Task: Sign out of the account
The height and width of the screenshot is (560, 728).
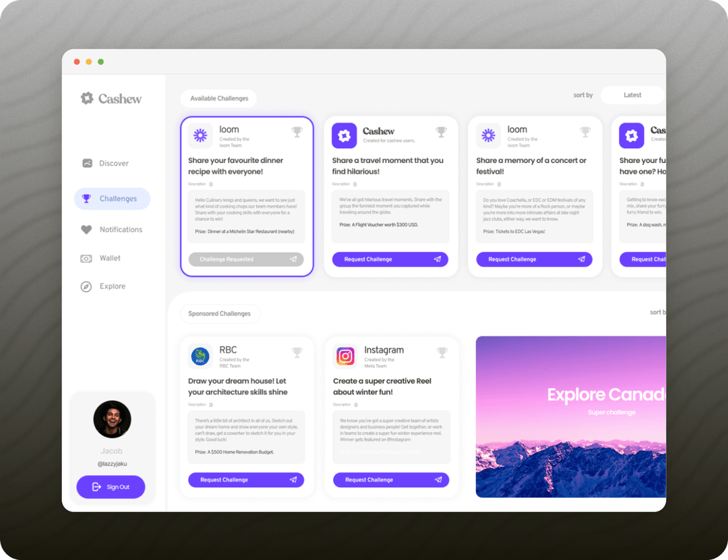Action: tap(111, 487)
